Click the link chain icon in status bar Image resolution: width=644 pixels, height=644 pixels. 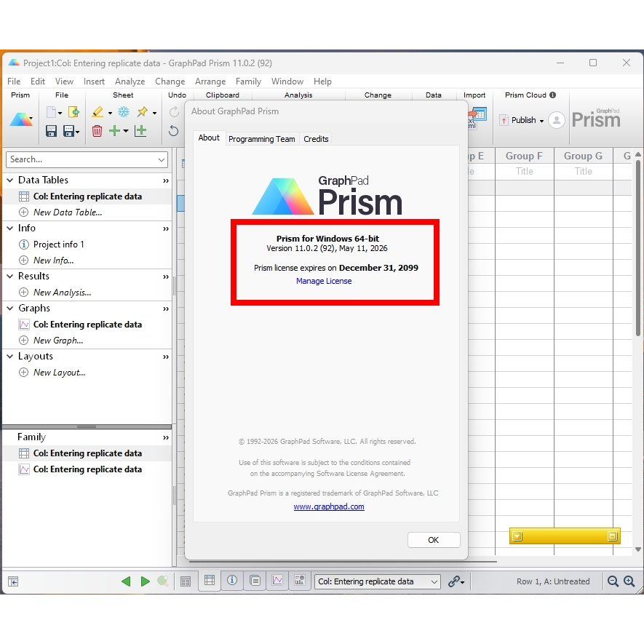(456, 581)
